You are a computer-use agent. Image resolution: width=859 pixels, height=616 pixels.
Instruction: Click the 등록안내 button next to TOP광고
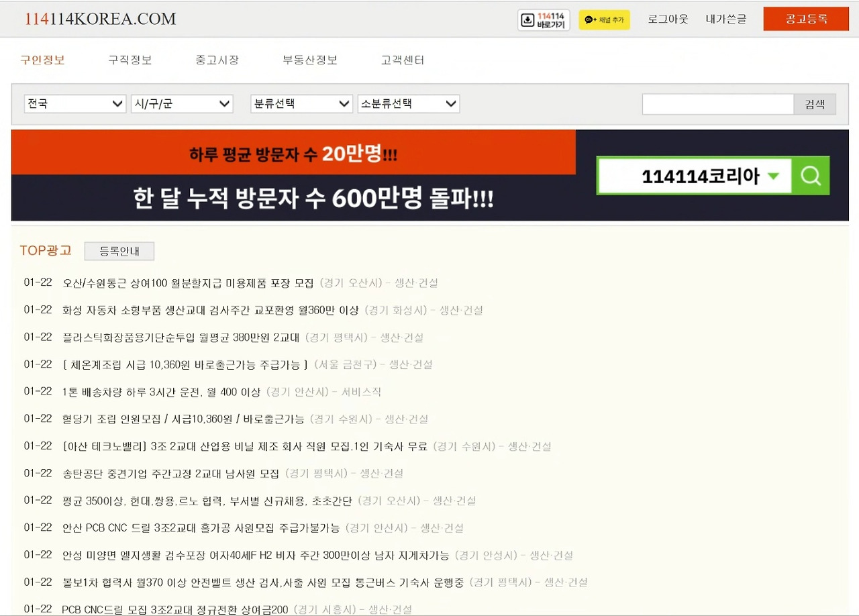pos(118,251)
